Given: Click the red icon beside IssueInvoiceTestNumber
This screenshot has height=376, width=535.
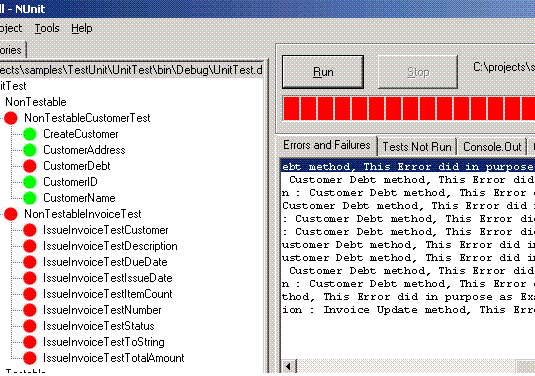Looking at the screenshot, I should click(x=30, y=310).
